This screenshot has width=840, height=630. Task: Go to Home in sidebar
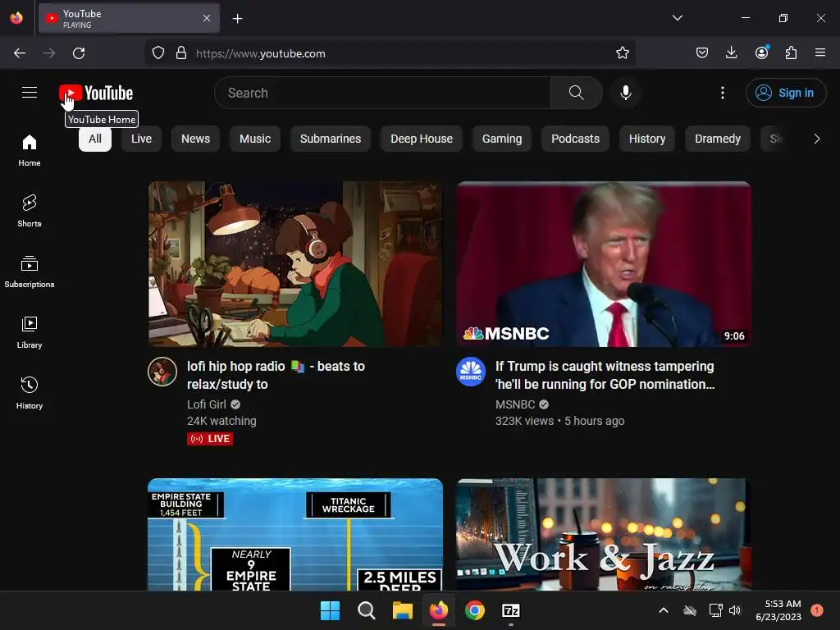coord(30,150)
